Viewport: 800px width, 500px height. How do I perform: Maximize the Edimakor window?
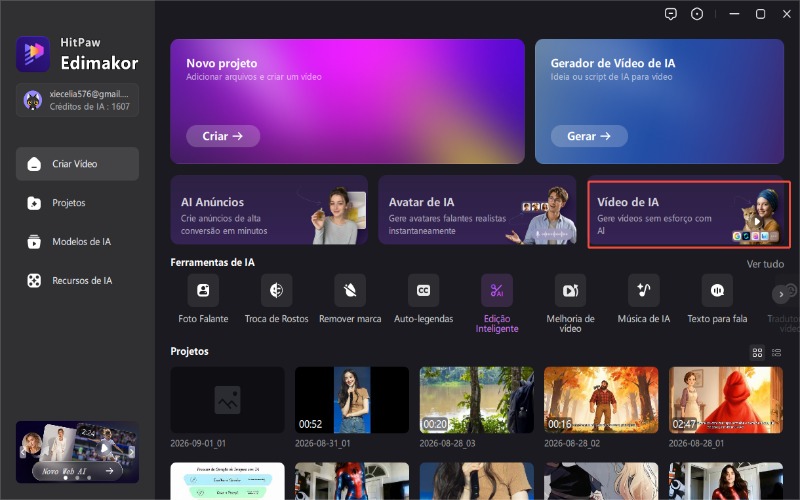point(760,14)
